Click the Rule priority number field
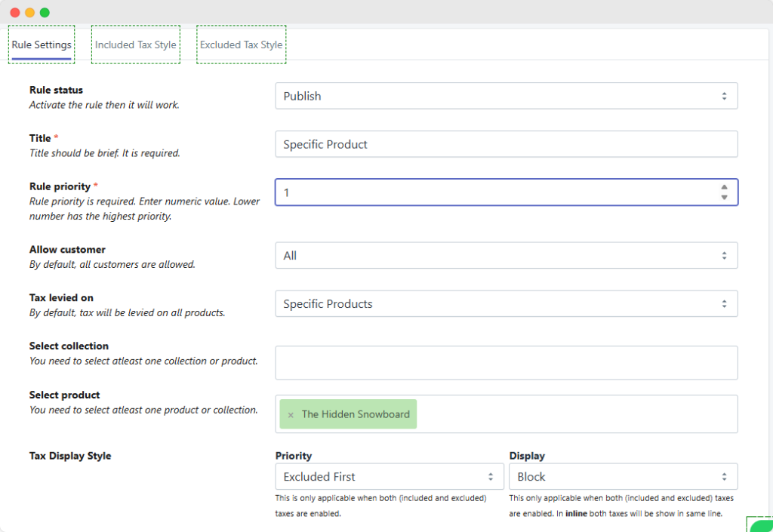The width and height of the screenshot is (773, 532). click(491, 192)
